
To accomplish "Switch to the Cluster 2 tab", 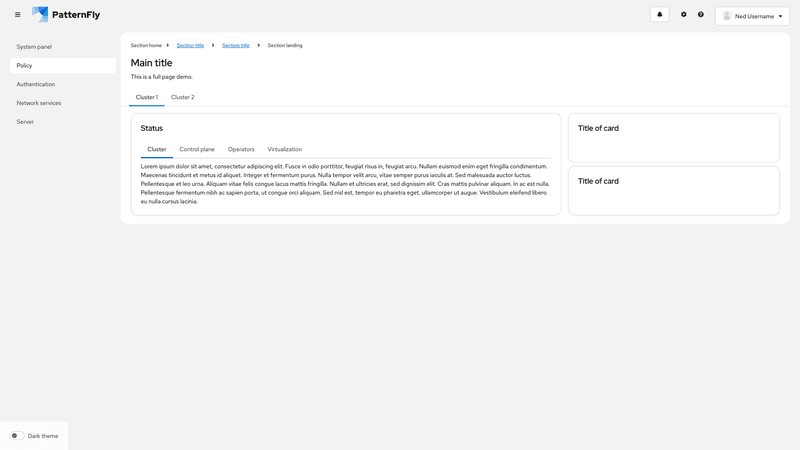I will pos(182,97).
